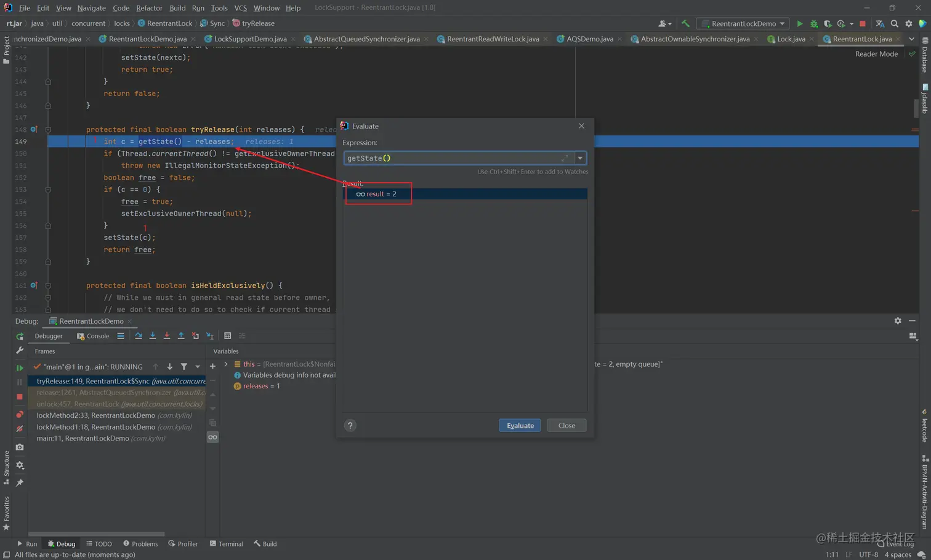Collapse the tryRelease method fold at line 148
This screenshot has width=931, height=560.
pos(48,130)
